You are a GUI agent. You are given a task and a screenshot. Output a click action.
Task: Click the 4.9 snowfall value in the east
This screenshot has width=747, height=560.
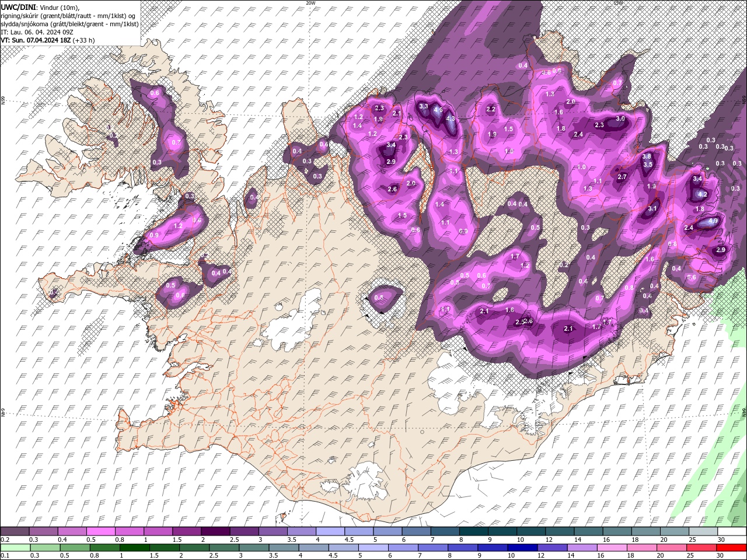click(x=713, y=222)
